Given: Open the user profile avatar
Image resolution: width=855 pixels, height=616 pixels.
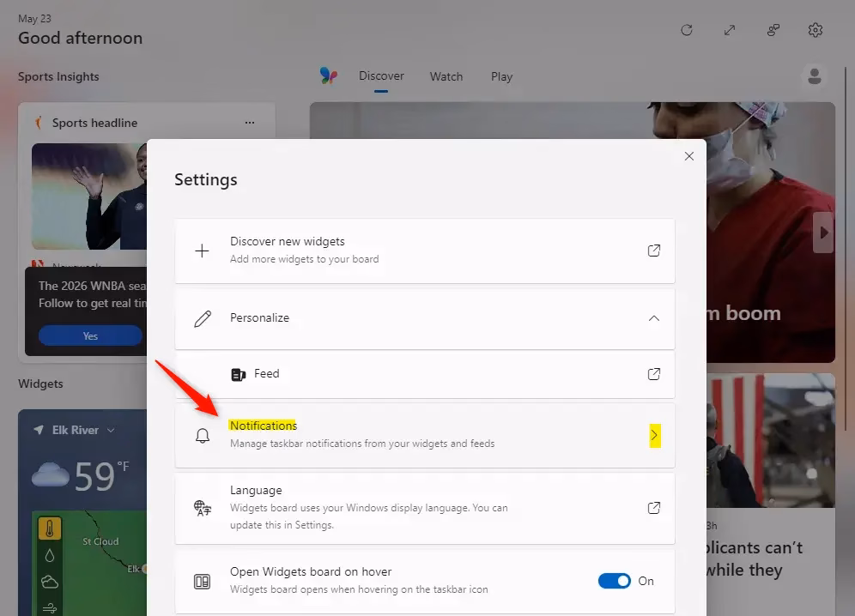Looking at the screenshot, I should 815,75.
